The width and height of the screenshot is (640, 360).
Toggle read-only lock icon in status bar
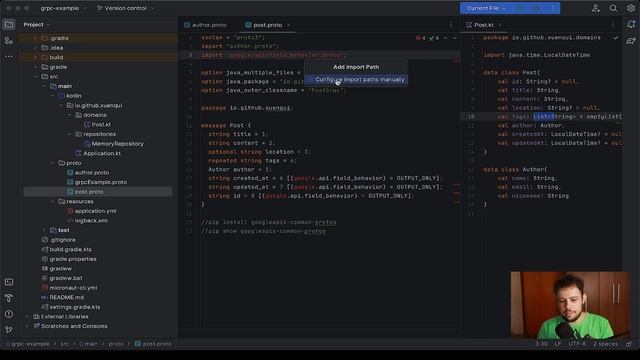tap(629, 344)
